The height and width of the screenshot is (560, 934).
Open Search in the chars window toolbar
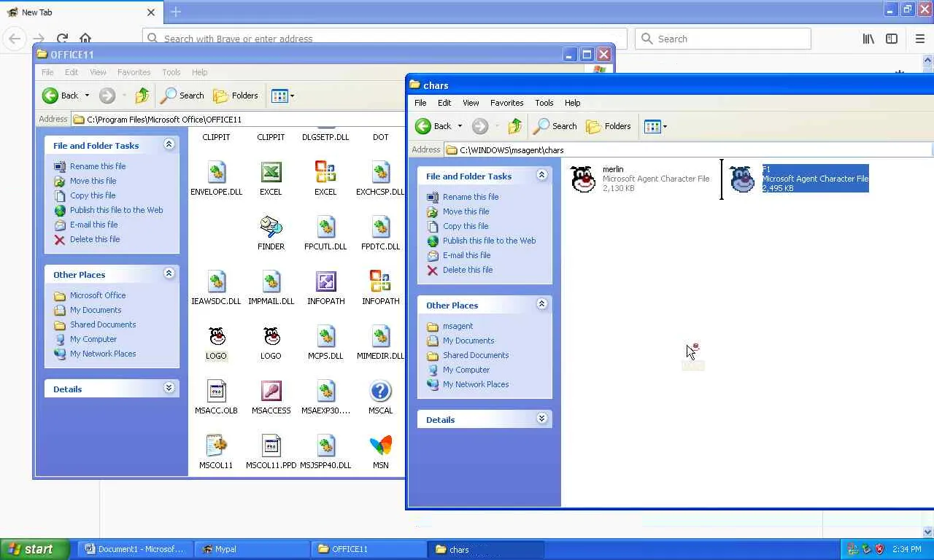click(x=555, y=126)
